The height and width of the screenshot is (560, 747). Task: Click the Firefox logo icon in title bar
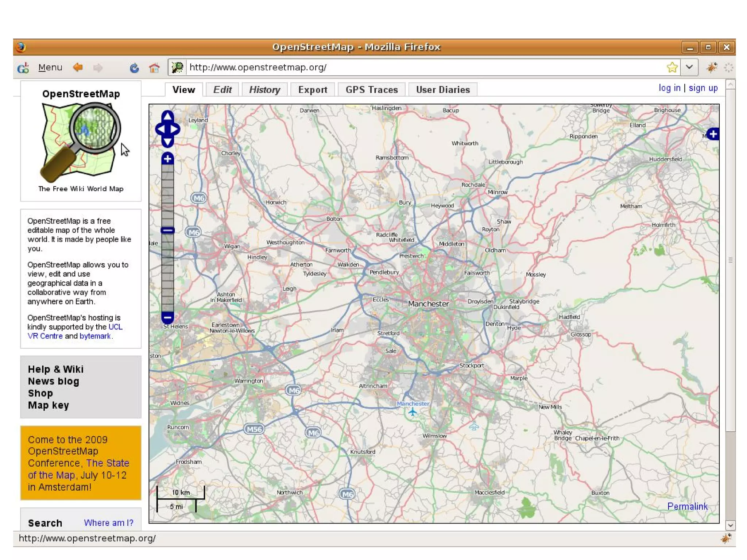(21, 47)
